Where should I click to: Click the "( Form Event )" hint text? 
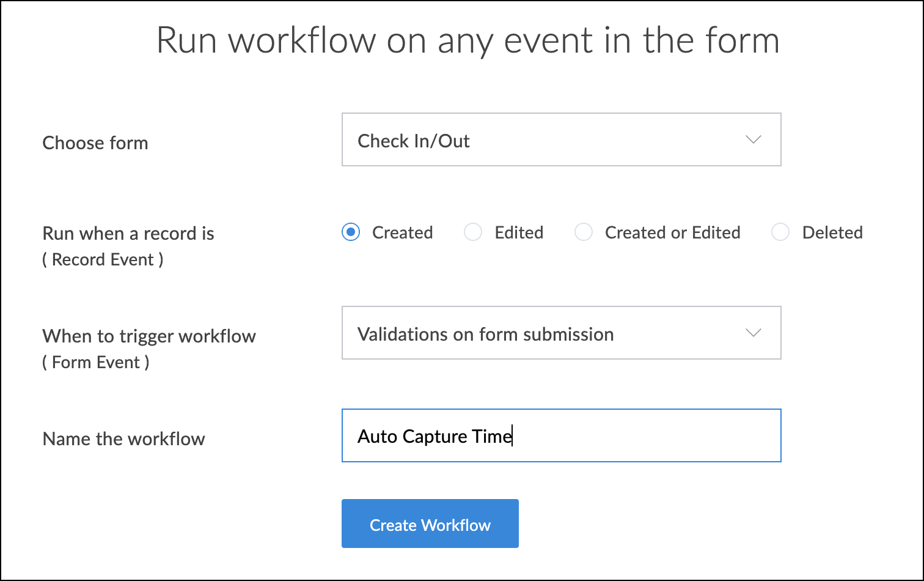(x=96, y=362)
